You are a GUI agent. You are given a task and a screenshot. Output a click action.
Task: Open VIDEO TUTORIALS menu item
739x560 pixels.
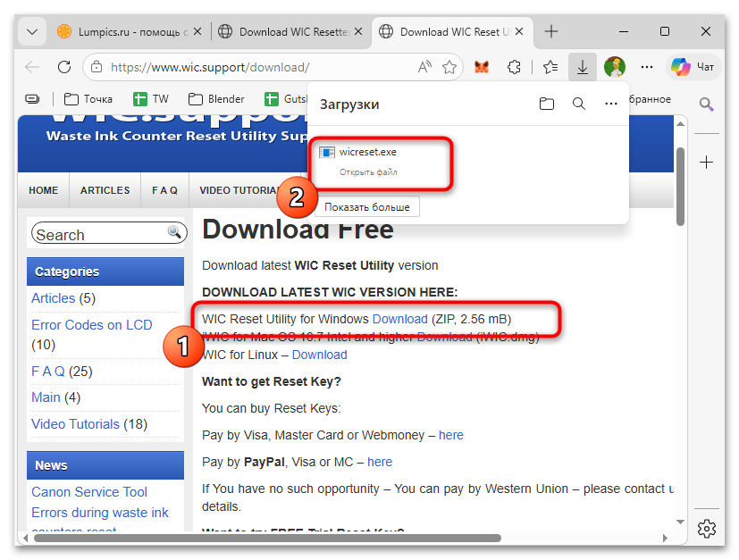[x=240, y=190]
